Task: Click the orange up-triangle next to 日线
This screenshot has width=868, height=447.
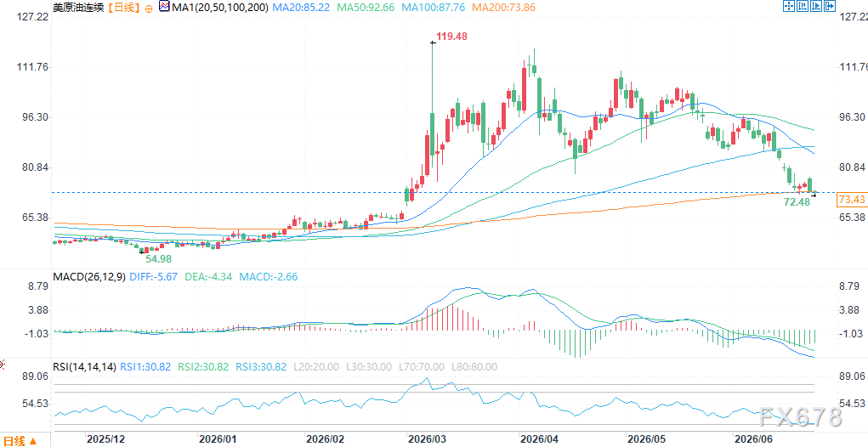Action: point(32,441)
